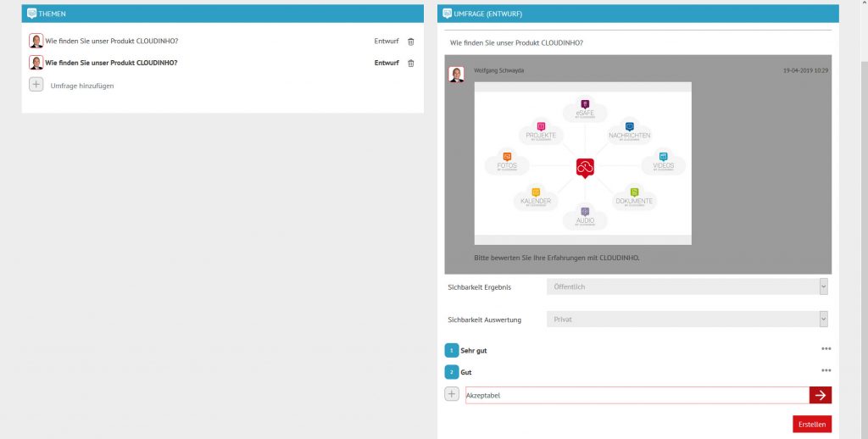868x439 pixels.
Task: Select the answer option Sehr gut
Action: [473, 350]
